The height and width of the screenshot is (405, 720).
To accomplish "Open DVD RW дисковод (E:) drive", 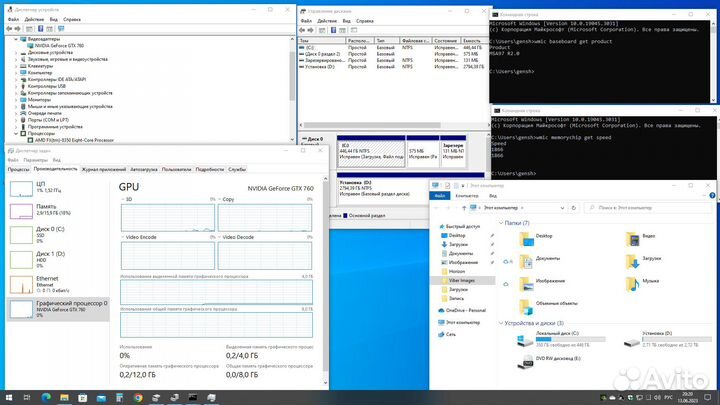I will [x=526, y=362].
